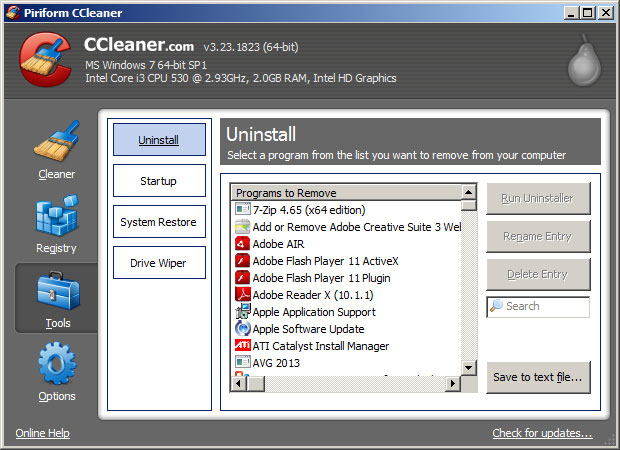The height and width of the screenshot is (450, 620).
Task: Click the CCleaner logo in header
Action: point(45,59)
